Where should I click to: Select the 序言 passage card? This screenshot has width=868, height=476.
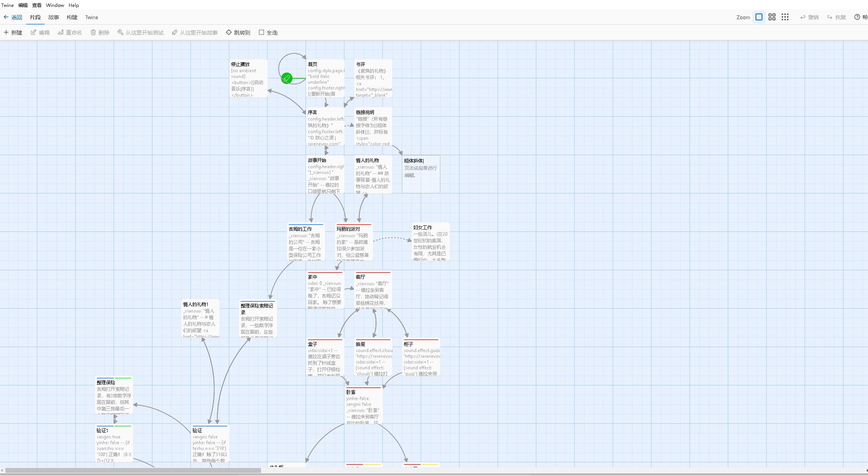325,126
